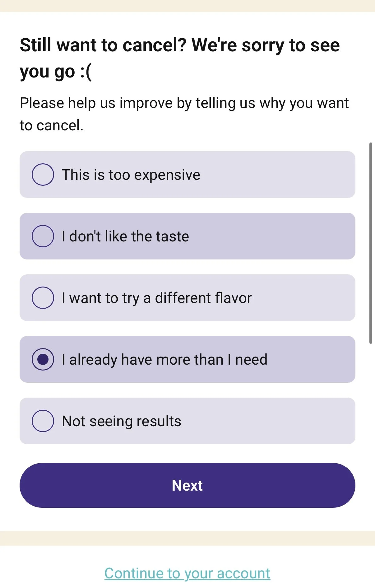Tap the "This is too expensive" label text
Viewport: 375px width, 588px height.
point(131,175)
